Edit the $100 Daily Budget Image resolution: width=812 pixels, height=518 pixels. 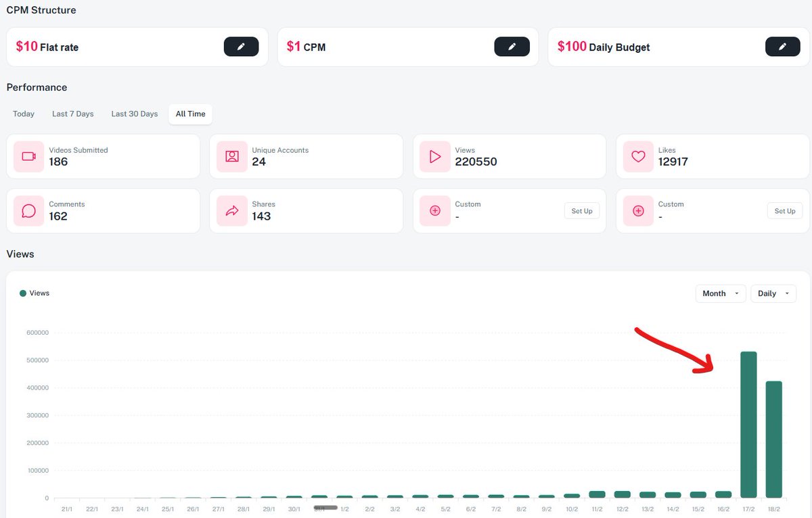tap(783, 47)
